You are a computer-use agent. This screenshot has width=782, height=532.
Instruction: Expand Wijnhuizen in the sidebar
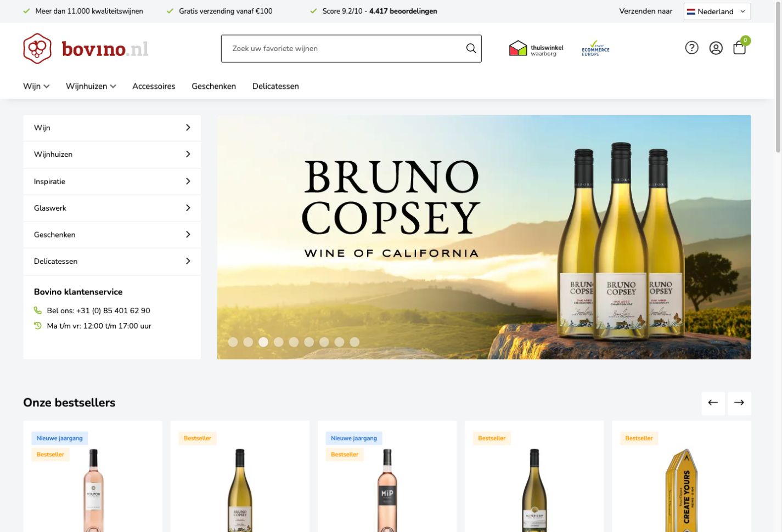click(x=112, y=155)
